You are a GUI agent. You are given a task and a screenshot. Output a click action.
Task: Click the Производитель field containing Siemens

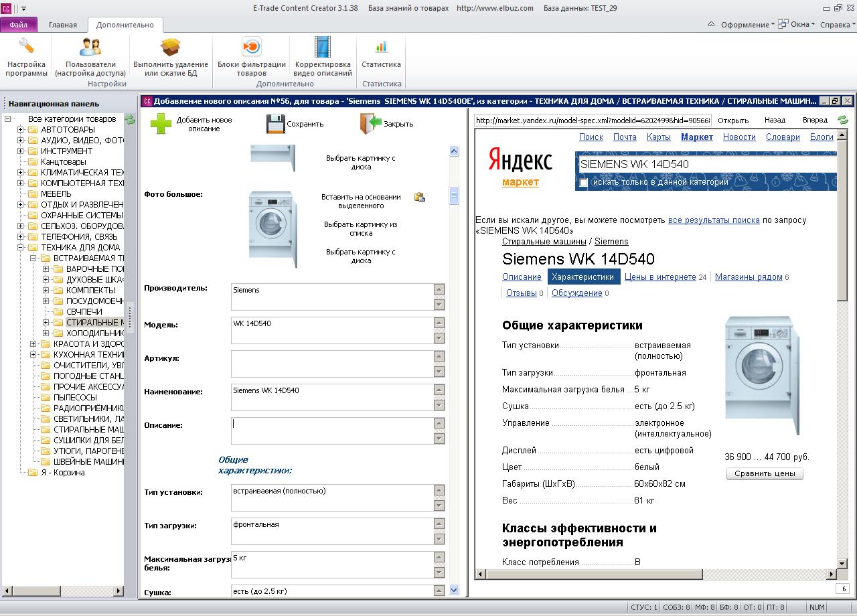pyautogui.click(x=333, y=297)
